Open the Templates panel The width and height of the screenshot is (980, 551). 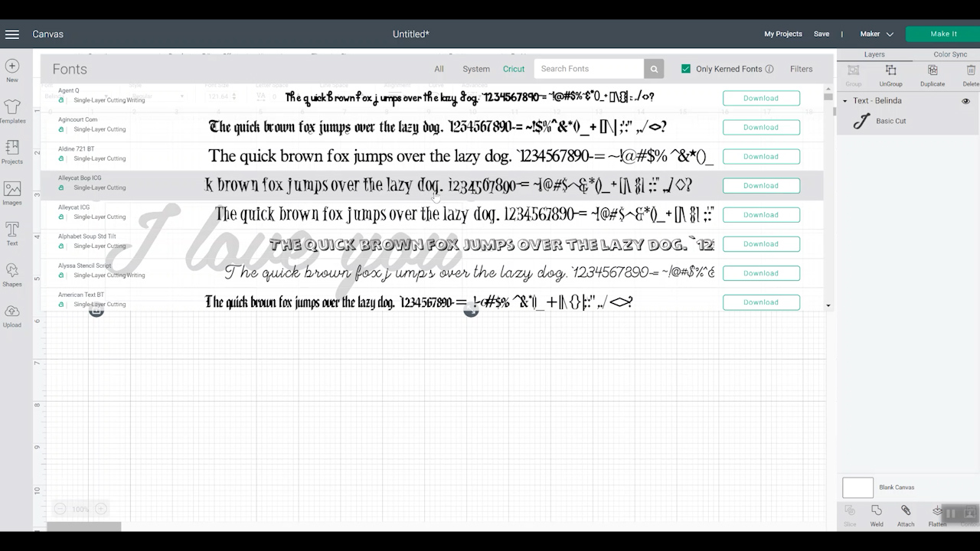(x=12, y=111)
